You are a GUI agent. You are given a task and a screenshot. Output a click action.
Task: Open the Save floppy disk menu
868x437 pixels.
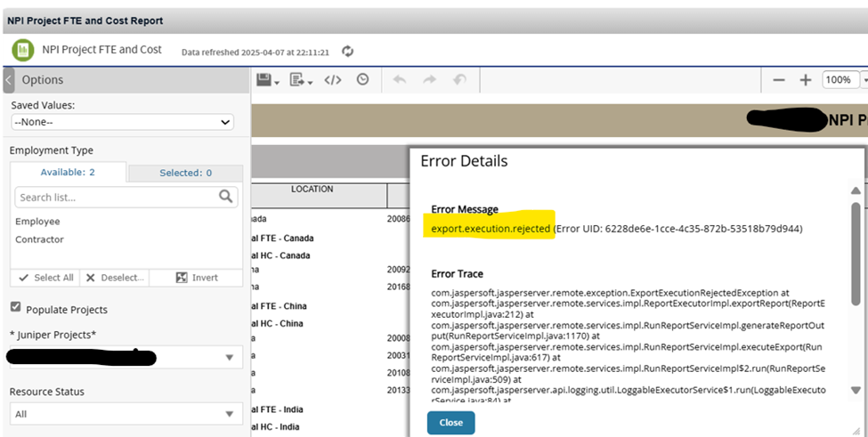pos(268,80)
